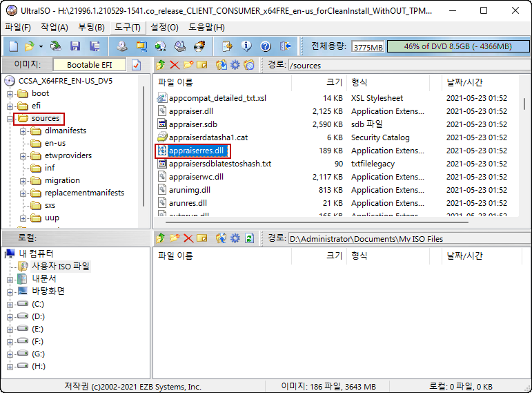Click Up folder icon in image pane
This screenshot has height=393, width=532.
(161, 64)
